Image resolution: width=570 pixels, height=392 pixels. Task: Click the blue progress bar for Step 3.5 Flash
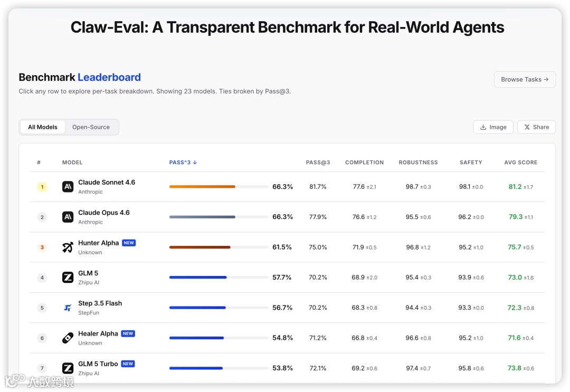197,308
